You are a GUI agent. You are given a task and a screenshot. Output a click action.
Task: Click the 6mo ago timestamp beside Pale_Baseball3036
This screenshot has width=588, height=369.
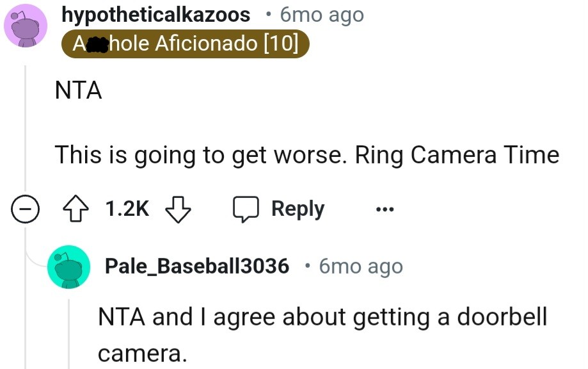point(361,266)
